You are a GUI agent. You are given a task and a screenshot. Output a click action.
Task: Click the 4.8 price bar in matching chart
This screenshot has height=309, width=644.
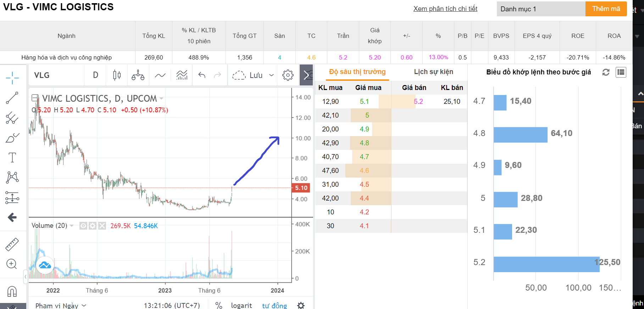521,135
